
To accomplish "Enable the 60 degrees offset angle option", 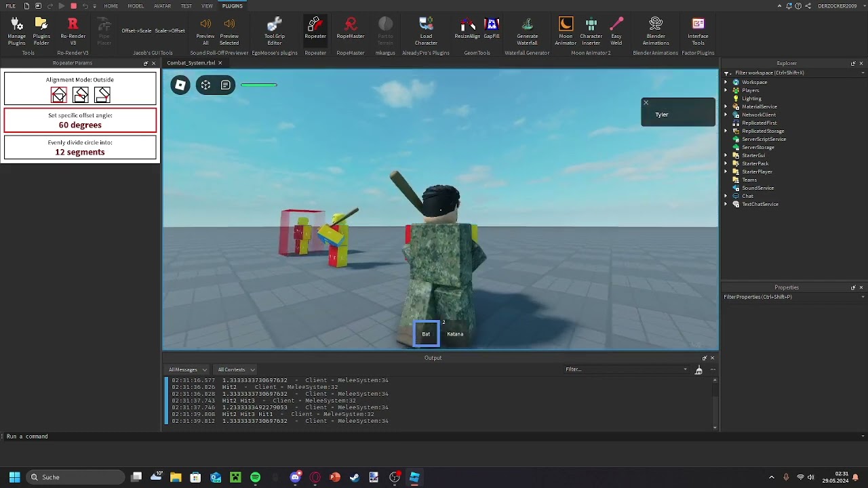I will (80, 120).
